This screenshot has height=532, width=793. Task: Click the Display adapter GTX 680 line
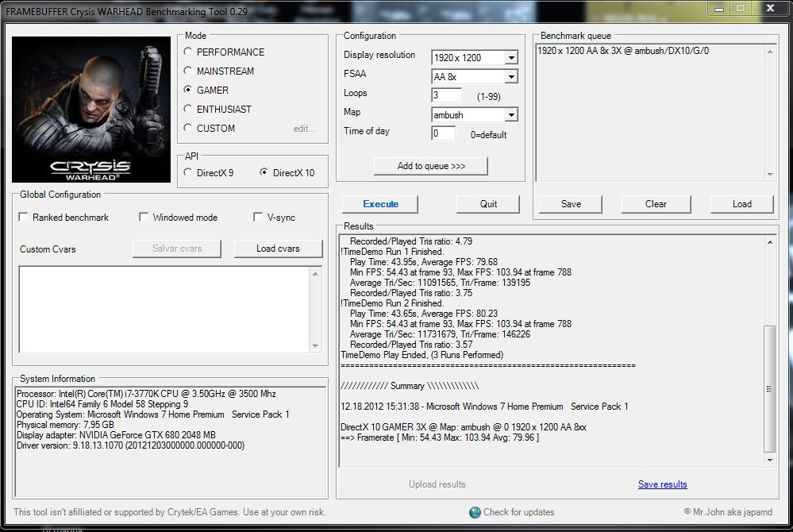coord(116,435)
